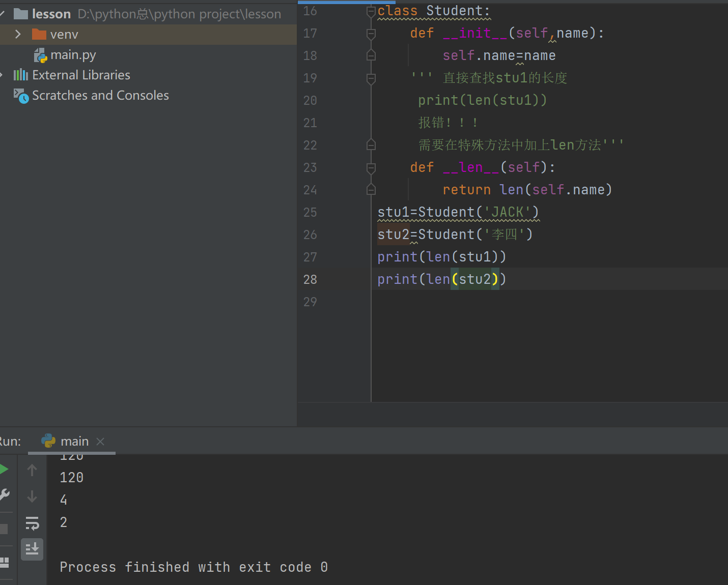The image size is (728, 585).
Task: Collapse the docstring fold on line 19
Action: click(x=371, y=78)
